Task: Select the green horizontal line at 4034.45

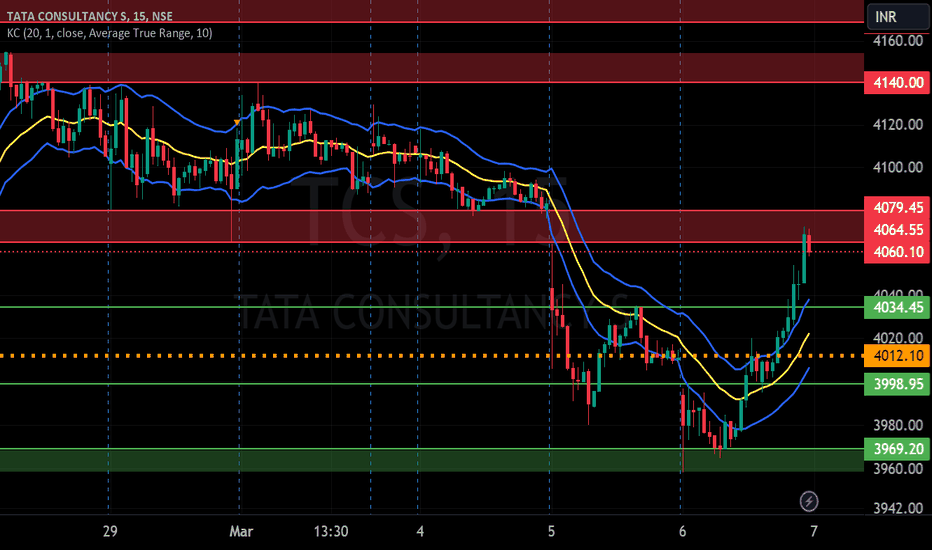Action: pos(431,307)
